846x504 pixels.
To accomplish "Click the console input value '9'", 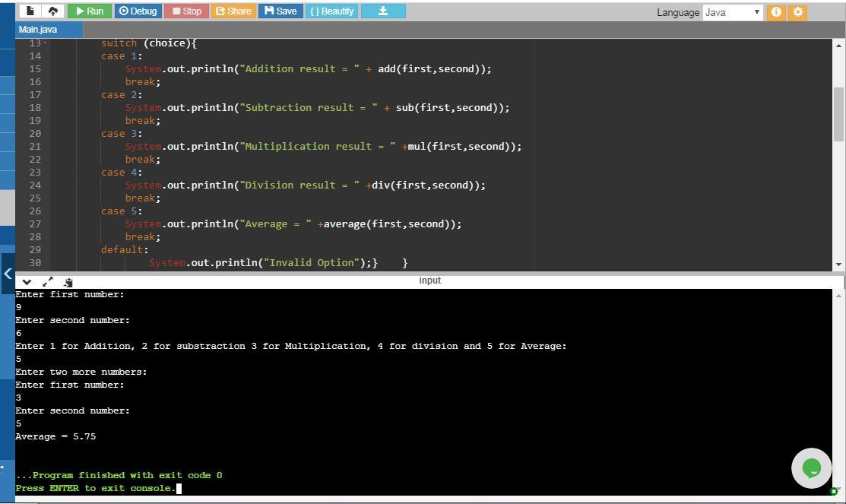I will [x=19, y=307].
